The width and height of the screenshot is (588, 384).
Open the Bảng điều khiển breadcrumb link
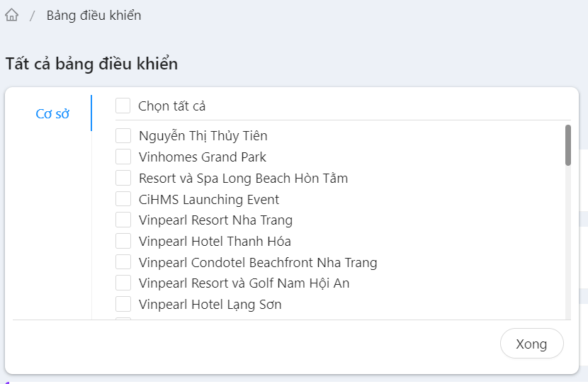94,15
